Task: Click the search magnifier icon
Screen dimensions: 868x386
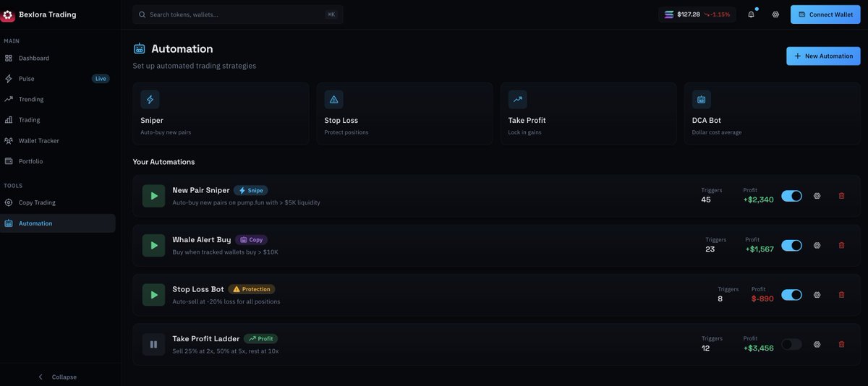Action: tap(142, 14)
